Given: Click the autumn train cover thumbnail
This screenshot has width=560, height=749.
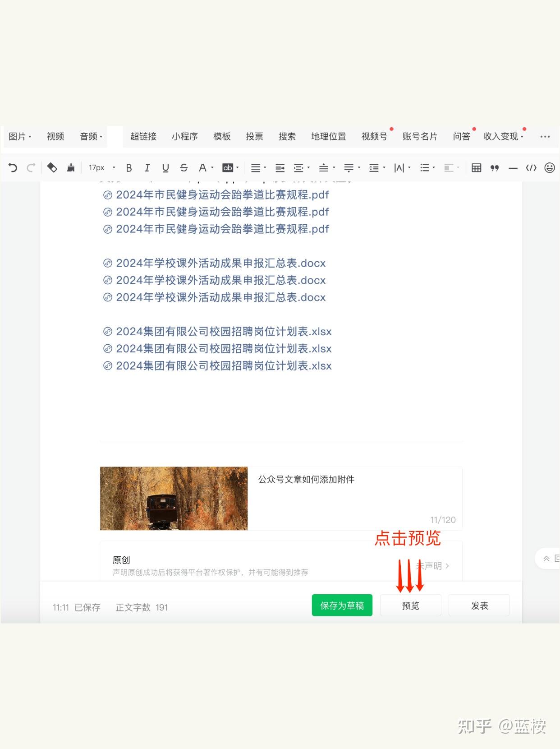Looking at the screenshot, I should pyautogui.click(x=174, y=498).
